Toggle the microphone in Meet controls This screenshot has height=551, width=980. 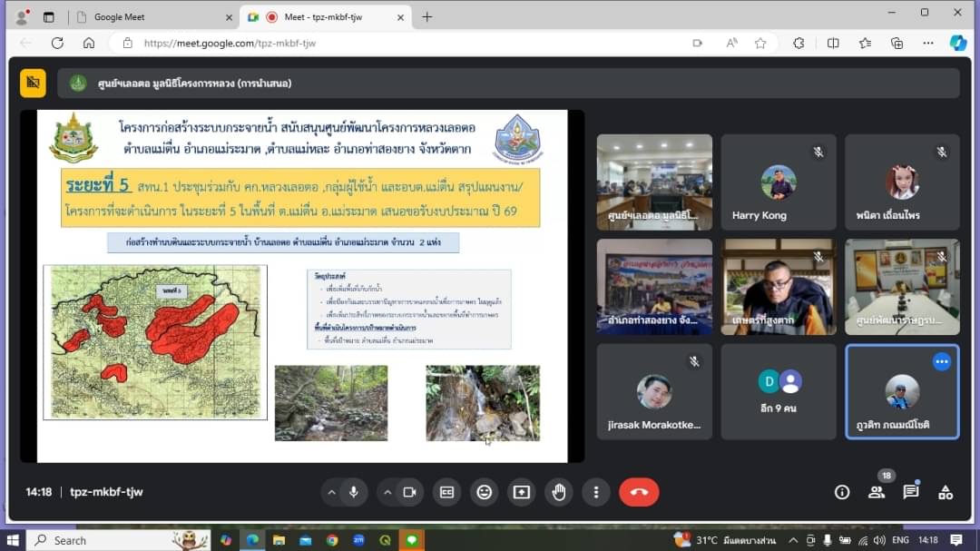click(354, 492)
